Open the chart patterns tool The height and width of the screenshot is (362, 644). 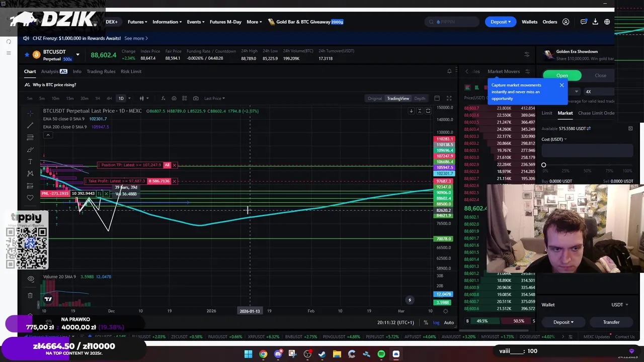pyautogui.click(x=30, y=173)
